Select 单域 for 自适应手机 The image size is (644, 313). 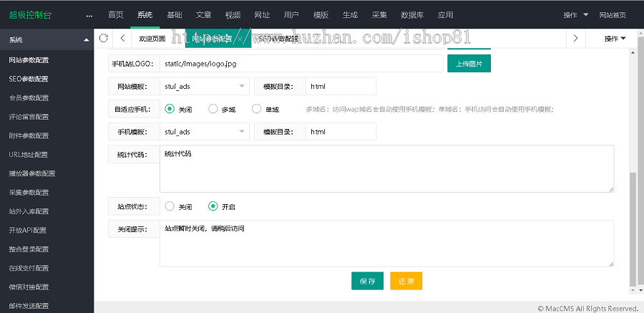point(265,109)
